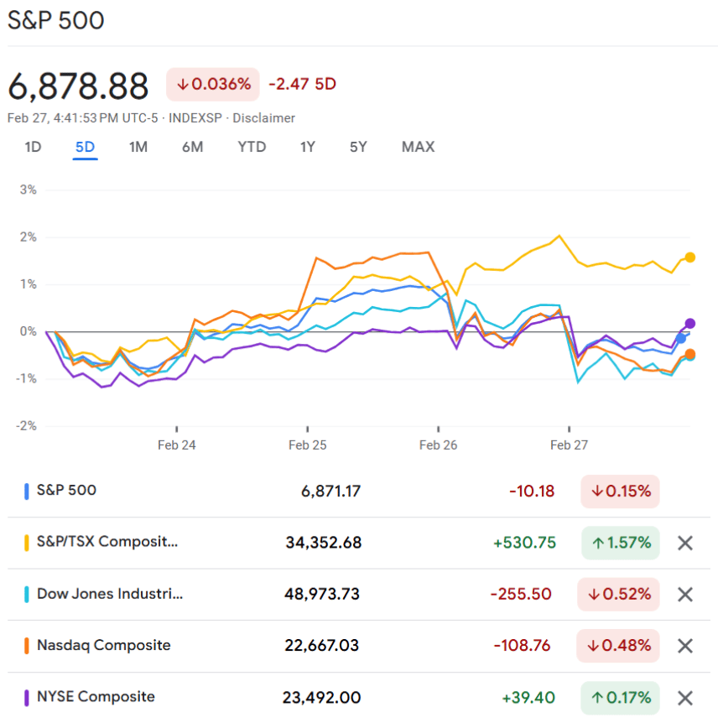View the 5Y chart range
Image resolution: width=718 pixels, height=728 pixels.
tap(358, 147)
